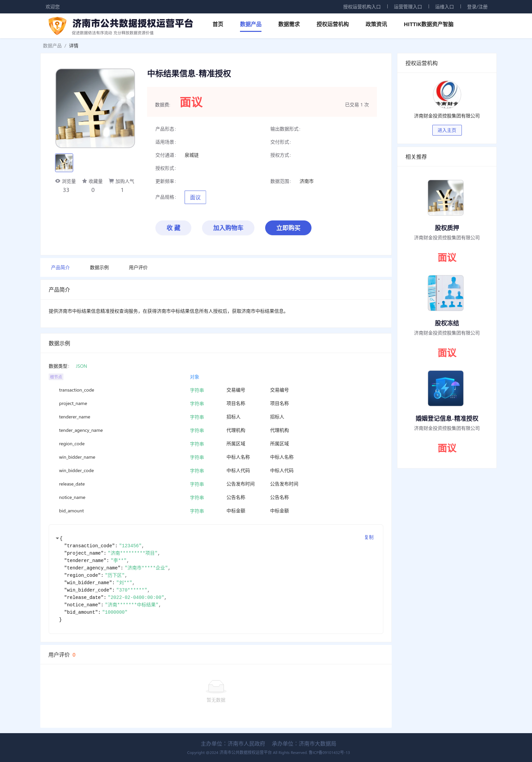Image resolution: width=532 pixels, height=762 pixels.
Task: Click the notice_name field name
Action: [x=72, y=497]
